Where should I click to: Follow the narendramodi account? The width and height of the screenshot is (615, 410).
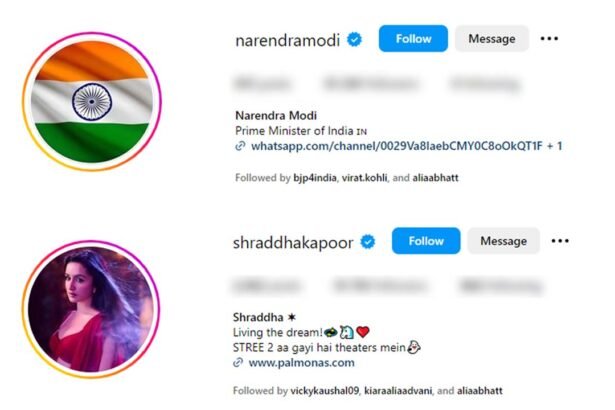(x=413, y=38)
